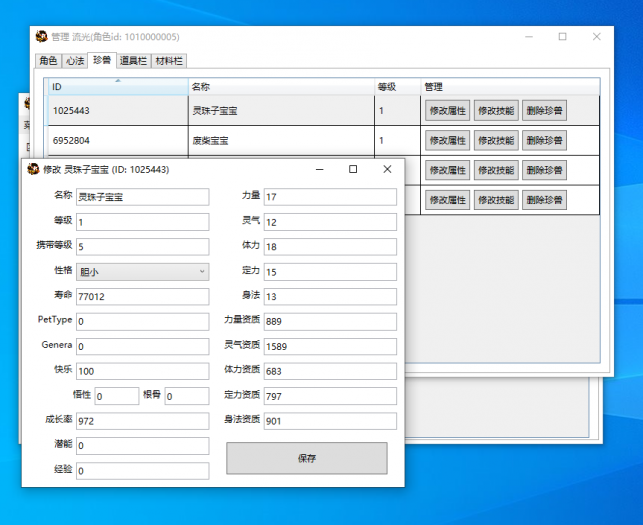Open the 道具栏 tab
The width and height of the screenshot is (643, 525).
[133, 61]
